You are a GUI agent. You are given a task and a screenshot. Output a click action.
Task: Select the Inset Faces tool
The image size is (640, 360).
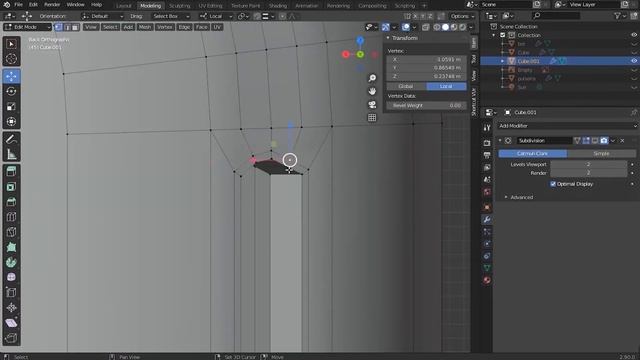[11, 187]
